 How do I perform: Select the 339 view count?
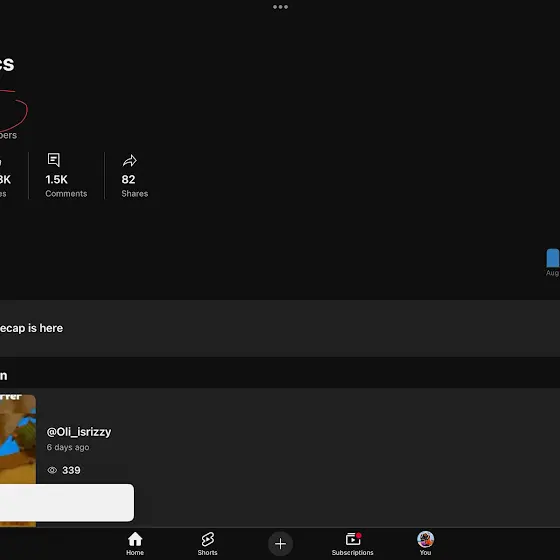pos(71,470)
